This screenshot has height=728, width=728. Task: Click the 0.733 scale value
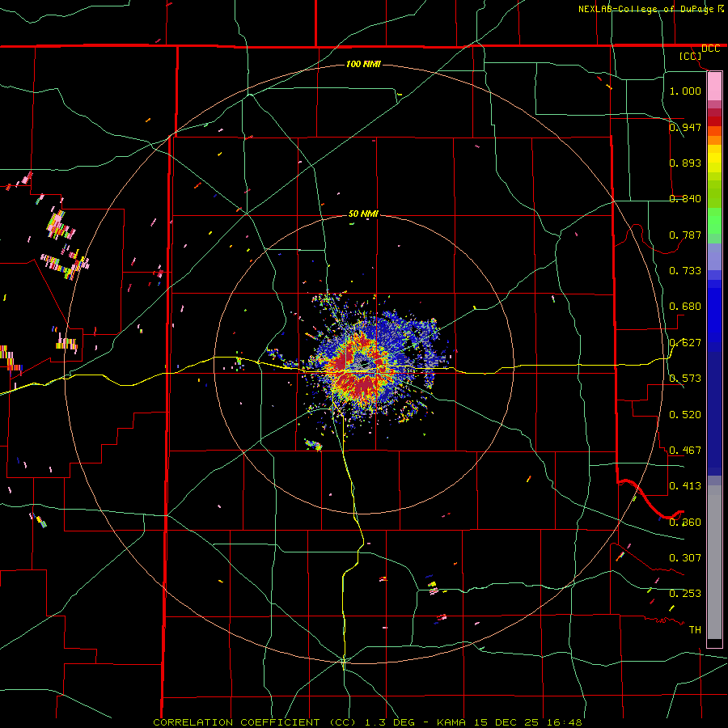(685, 271)
